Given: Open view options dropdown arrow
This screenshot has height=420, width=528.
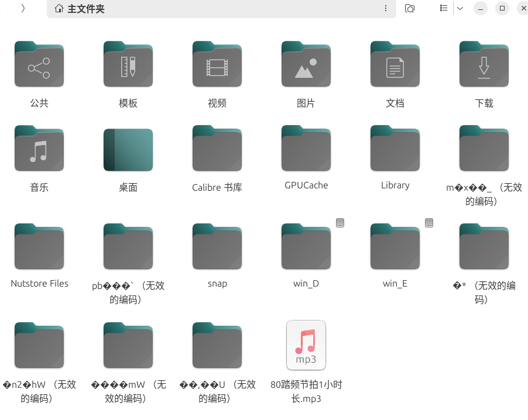Looking at the screenshot, I should pos(460,8).
